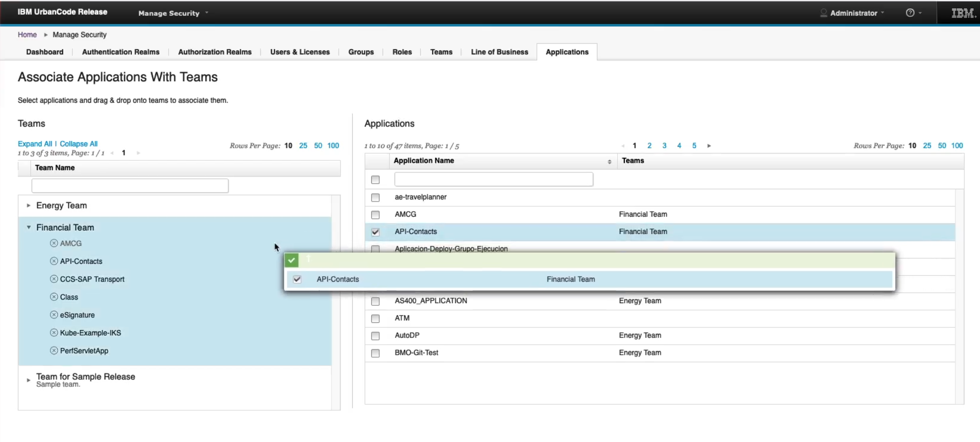The width and height of the screenshot is (980, 442).
Task: Remove API-Contacts from Financial Team
Action: pos(54,261)
